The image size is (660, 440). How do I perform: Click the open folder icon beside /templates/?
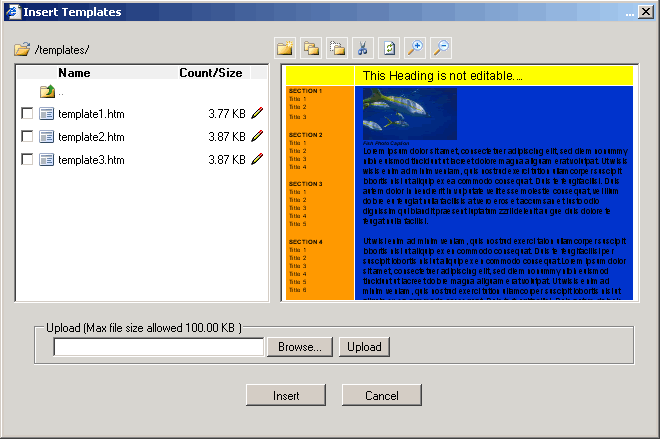22,49
